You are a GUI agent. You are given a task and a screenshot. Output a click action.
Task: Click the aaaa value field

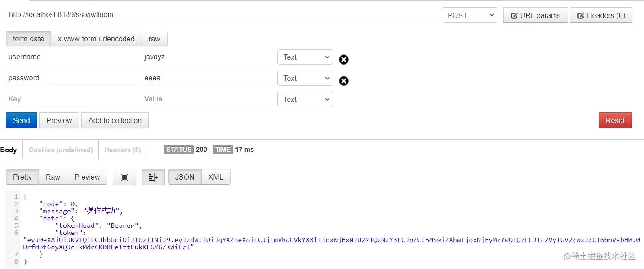[207, 78]
